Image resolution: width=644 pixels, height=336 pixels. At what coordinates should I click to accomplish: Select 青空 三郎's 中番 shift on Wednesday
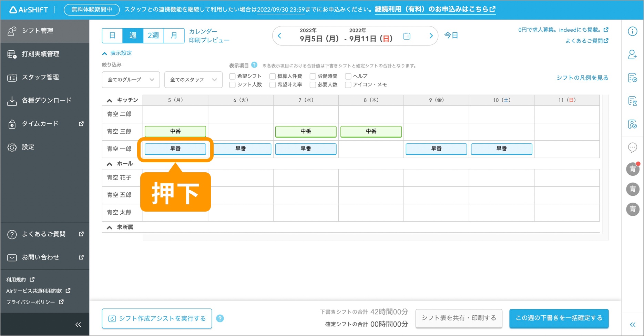click(306, 131)
